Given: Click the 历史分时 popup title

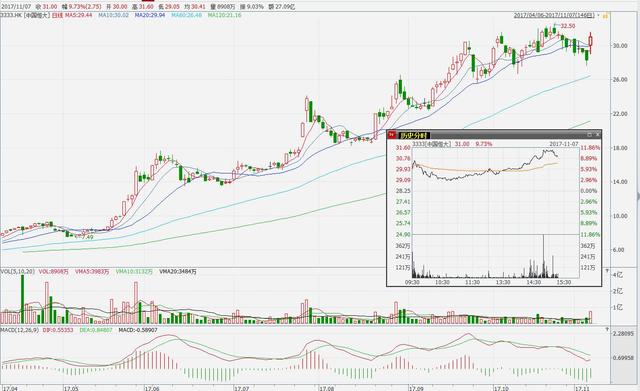Looking at the screenshot, I should click(x=413, y=135).
